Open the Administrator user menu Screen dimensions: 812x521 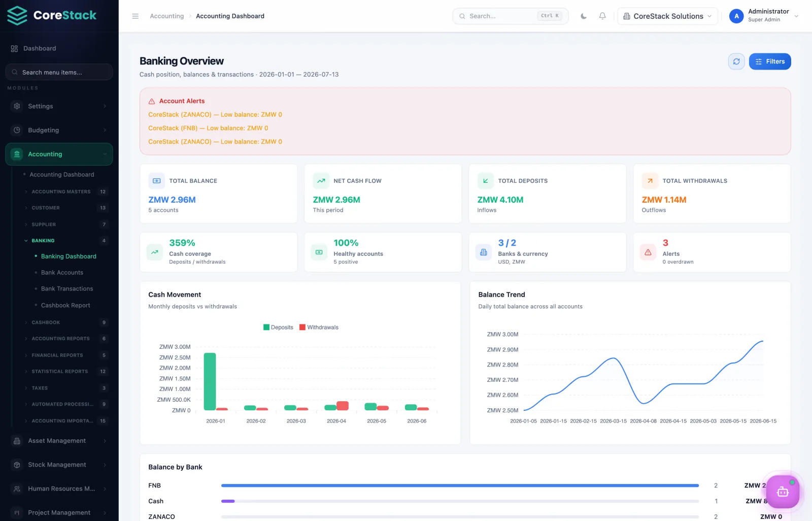pyautogui.click(x=764, y=16)
